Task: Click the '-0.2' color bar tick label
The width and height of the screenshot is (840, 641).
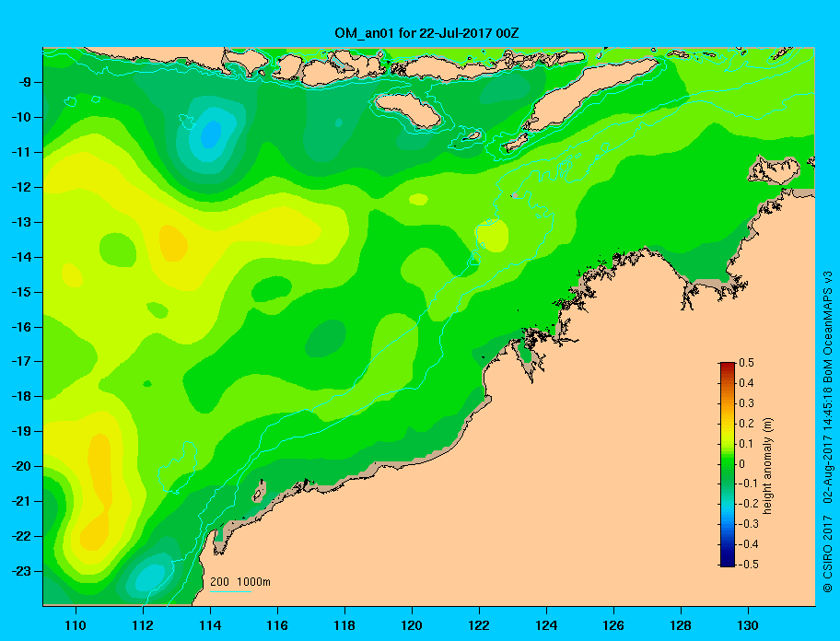Action: pyautogui.click(x=749, y=504)
